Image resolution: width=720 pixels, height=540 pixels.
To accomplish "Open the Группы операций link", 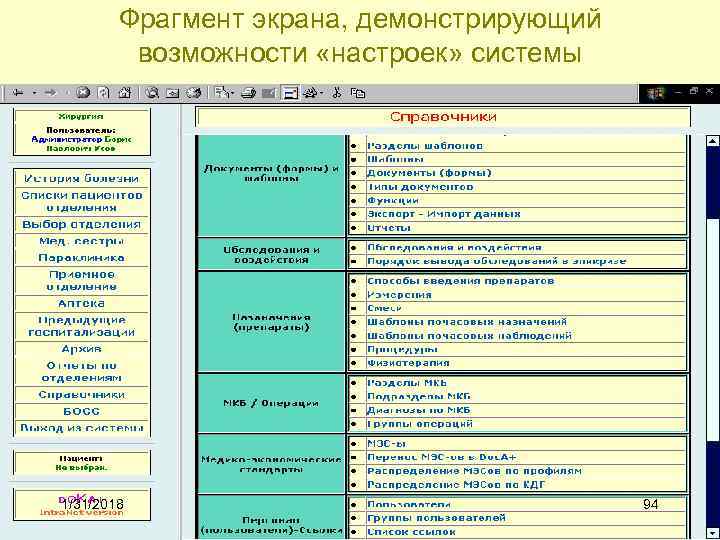I will pyautogui.click(x=420, y=423).
